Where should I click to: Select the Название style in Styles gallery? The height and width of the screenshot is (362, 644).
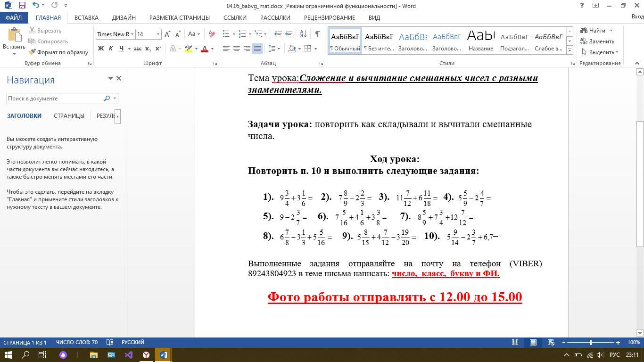pos(480,41)
